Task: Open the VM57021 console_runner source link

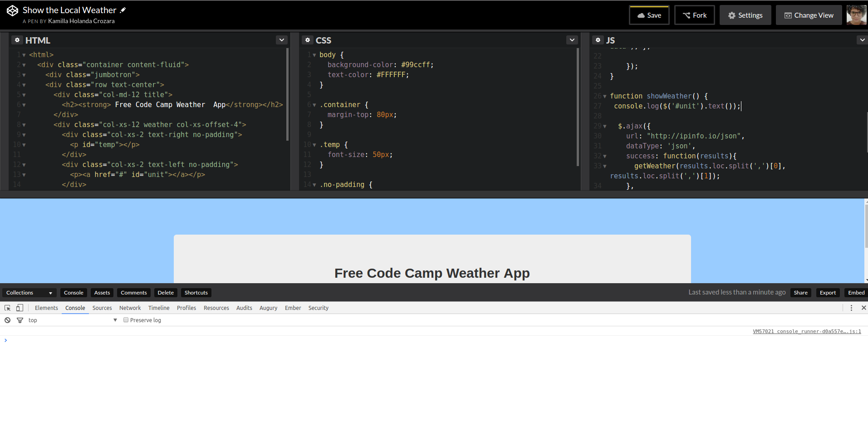Action: [807, 331]
